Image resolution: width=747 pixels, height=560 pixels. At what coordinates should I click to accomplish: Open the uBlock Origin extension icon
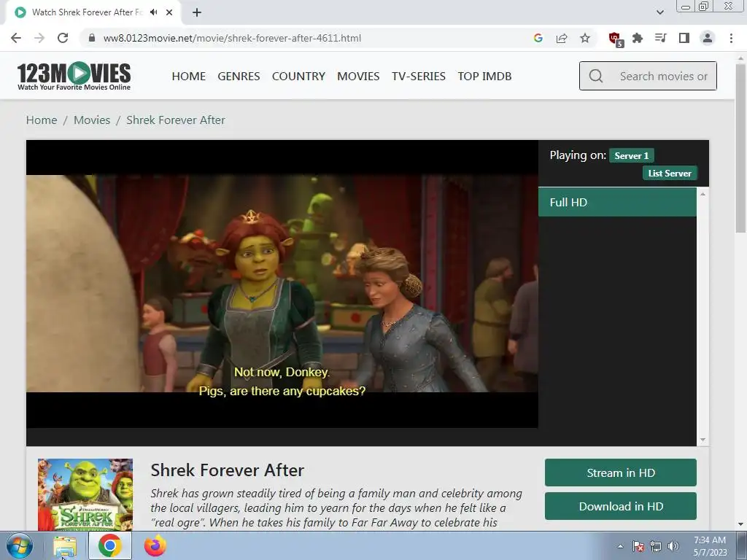[616, 39]
